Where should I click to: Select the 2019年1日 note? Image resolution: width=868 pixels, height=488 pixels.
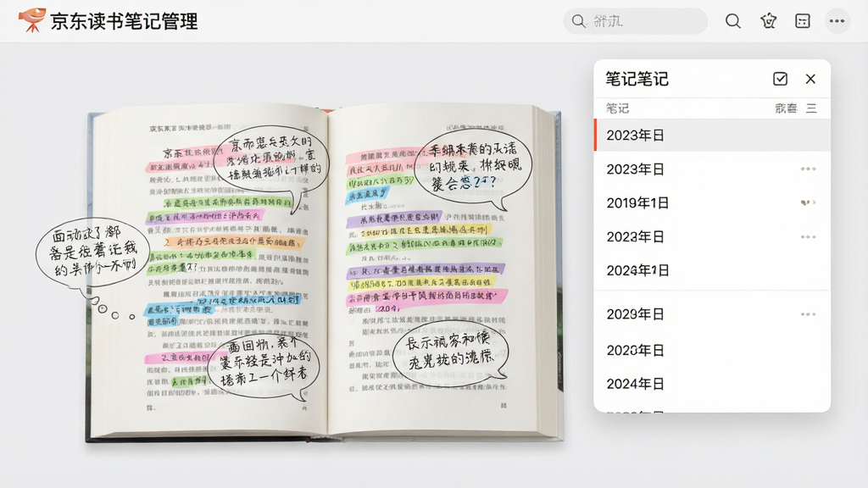712,202
